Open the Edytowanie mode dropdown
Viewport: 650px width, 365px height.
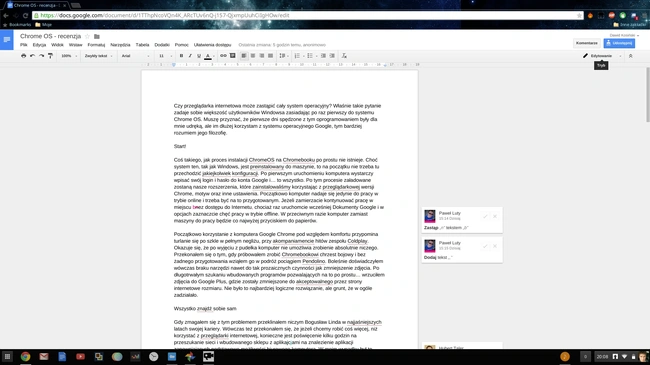point(603,56)
